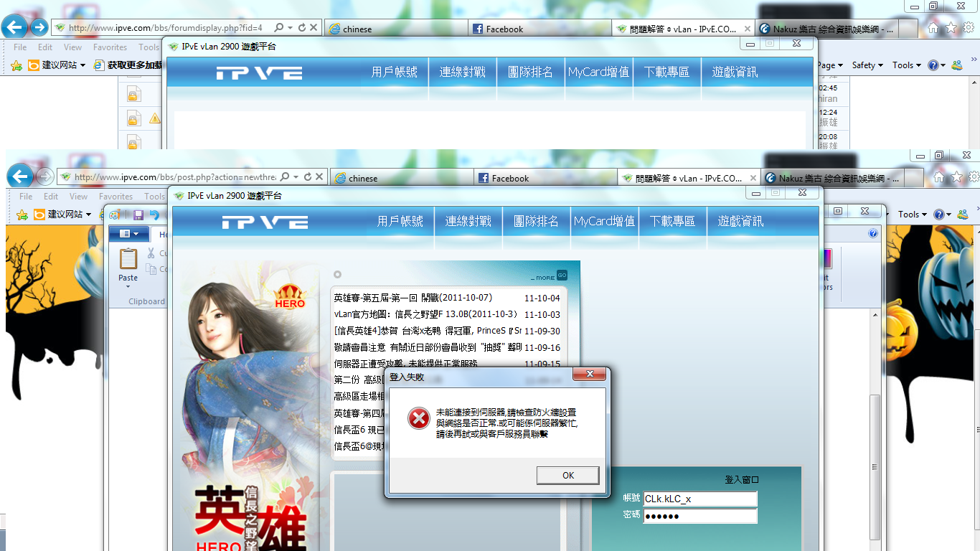This screenshot has width=980, height=551.
Task: Click the 密碼 password field
Action: pyautogui.click(x=700, y=517)
